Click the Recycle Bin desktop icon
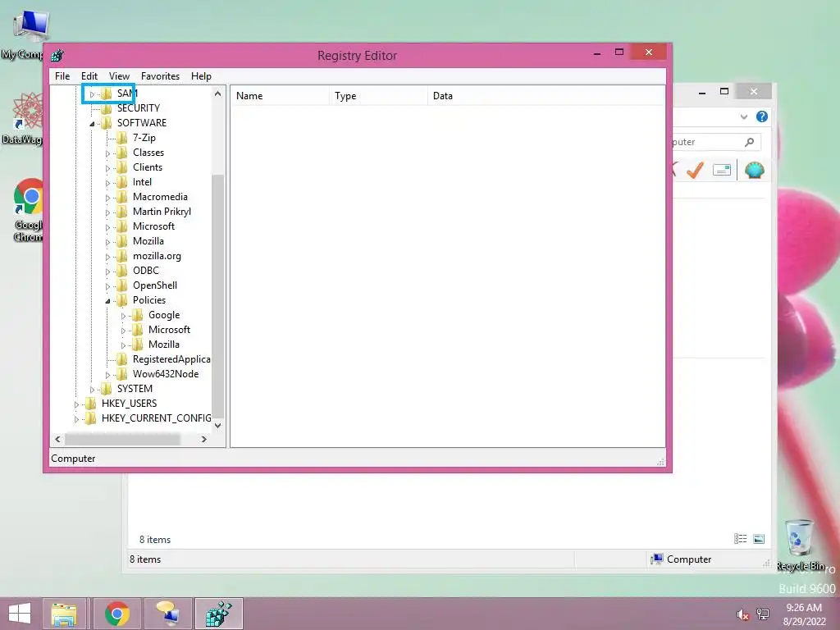The image size is (840, 630). coord(801,545)
